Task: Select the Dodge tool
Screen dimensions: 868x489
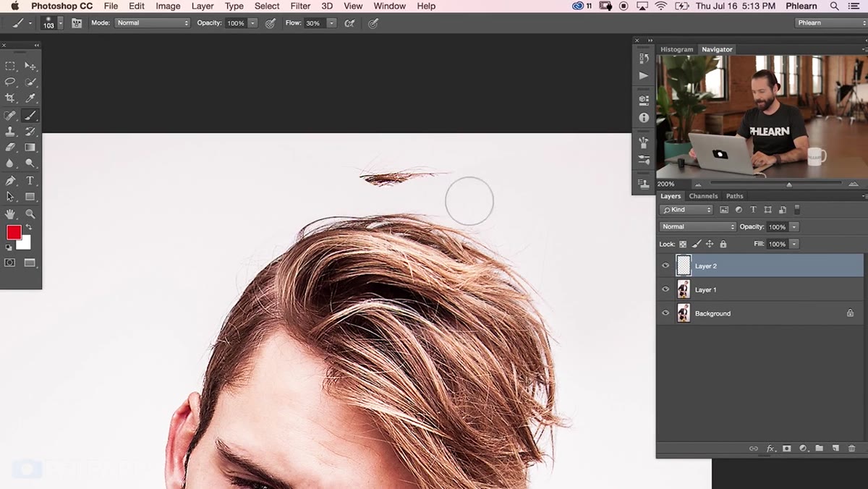Action: click(30, 163)
